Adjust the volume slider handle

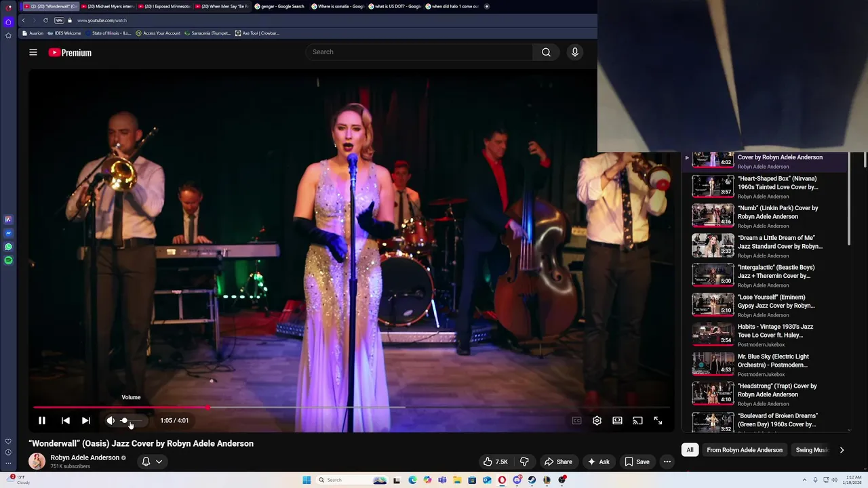(124, 421)
